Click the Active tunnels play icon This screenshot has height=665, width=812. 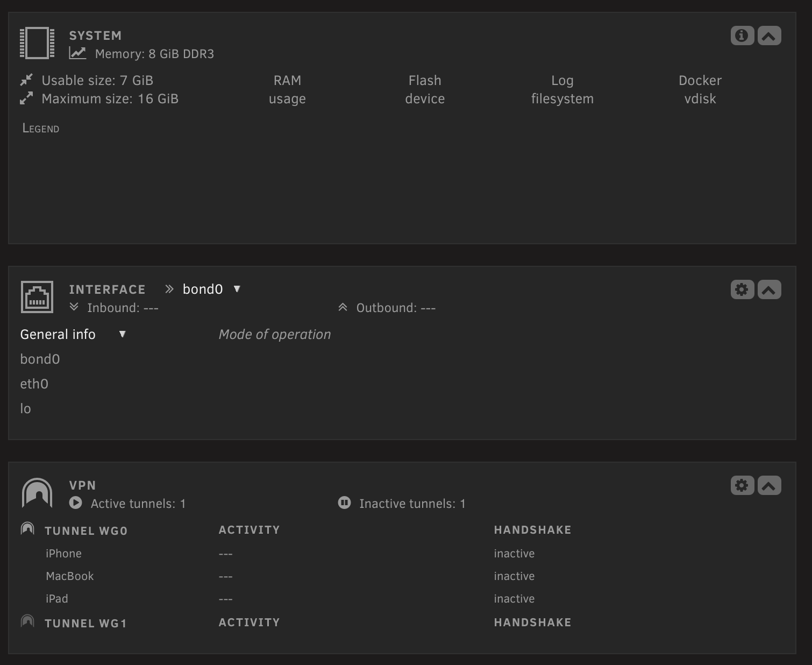click(x=76, y=503)
